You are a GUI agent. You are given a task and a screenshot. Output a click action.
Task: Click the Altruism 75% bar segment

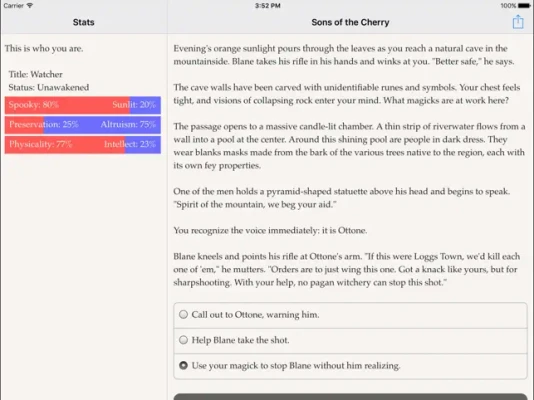102,125
